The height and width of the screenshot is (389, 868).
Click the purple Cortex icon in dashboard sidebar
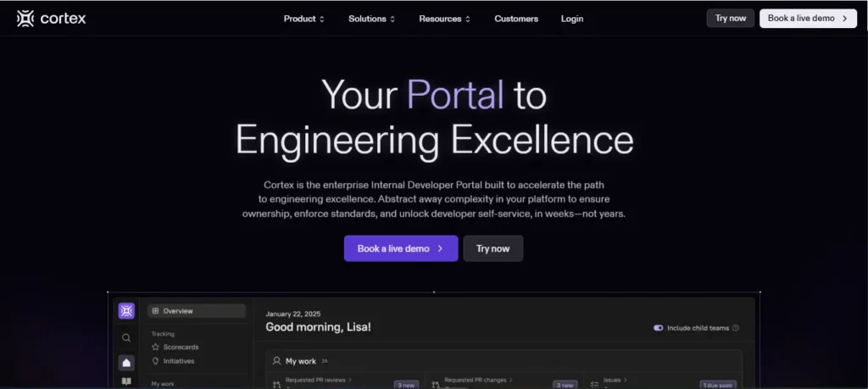[126, 311]
